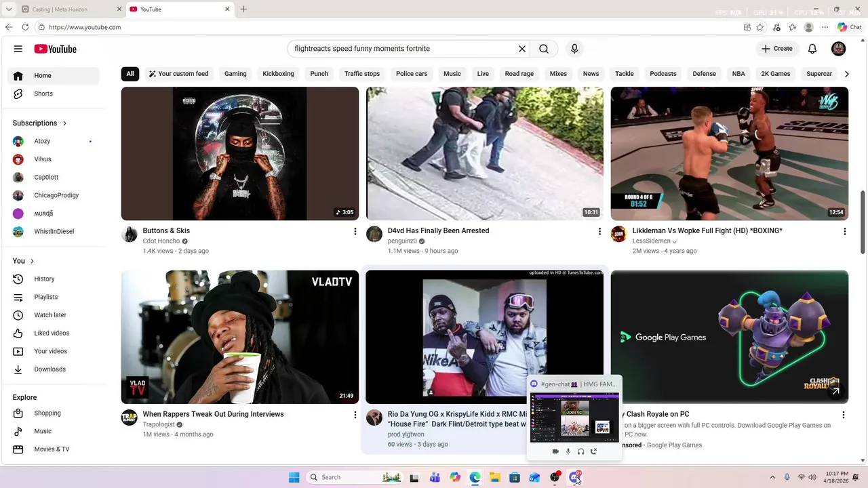Open more options for When Rappers Tweak Out video
This screenshot has height=488, width=868.
pyautogui.click(x=355, y=415)
